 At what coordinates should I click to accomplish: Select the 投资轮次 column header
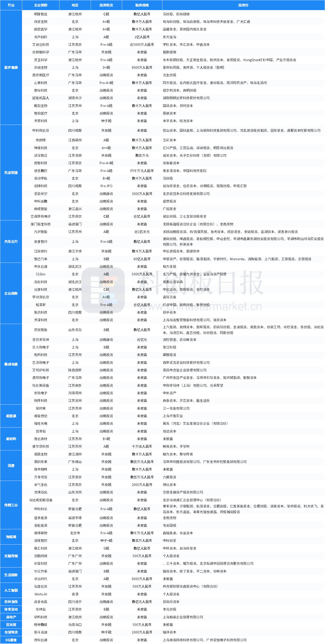coord(106,5)
